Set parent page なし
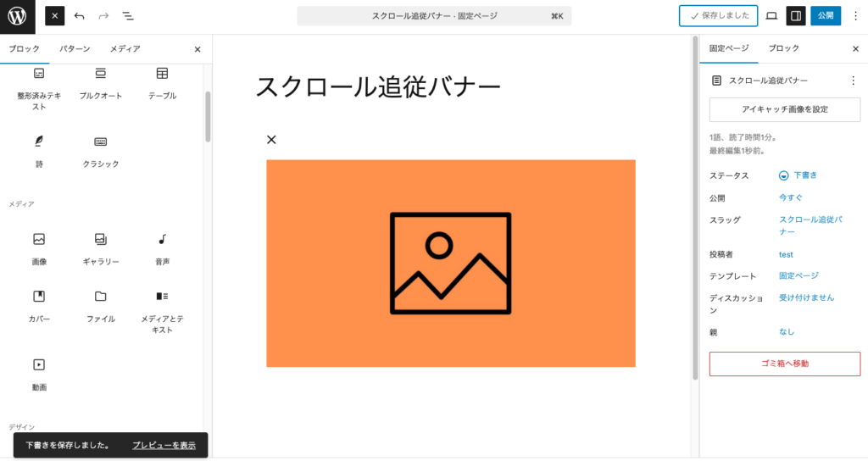 tap(787, 332)
